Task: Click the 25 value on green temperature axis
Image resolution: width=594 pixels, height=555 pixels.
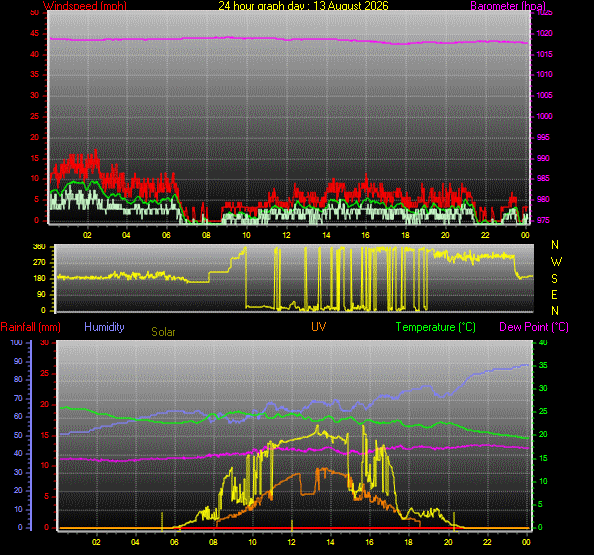Action: tap(543, 411)
